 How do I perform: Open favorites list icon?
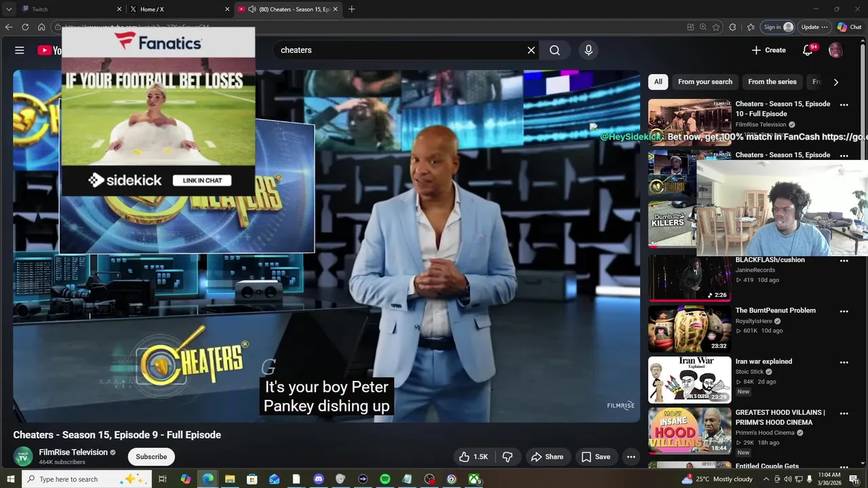click(751, 27)
